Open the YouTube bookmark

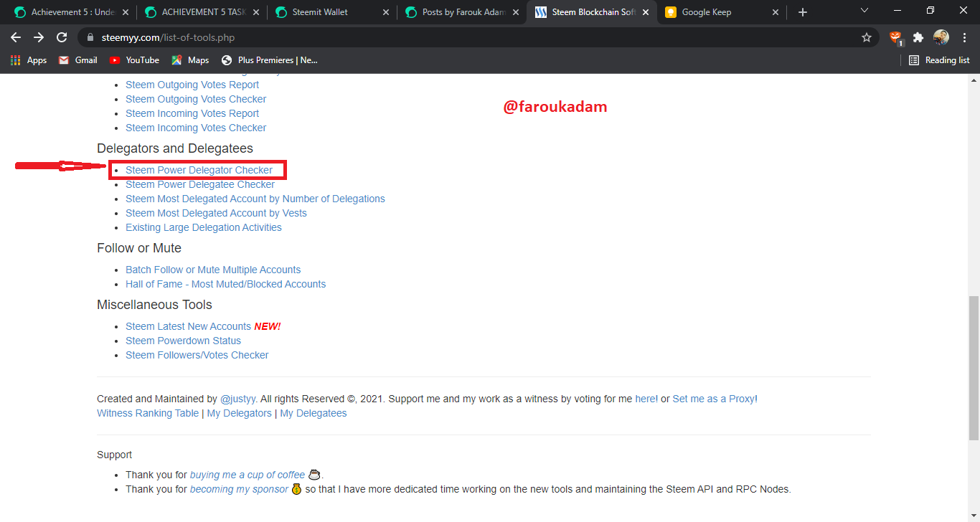click(134, 60)
